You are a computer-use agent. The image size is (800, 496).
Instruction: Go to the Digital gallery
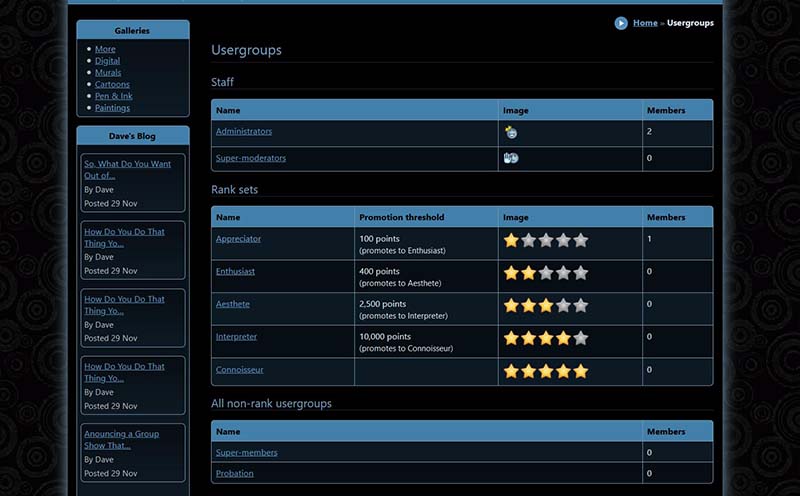(x=107, y=61)
